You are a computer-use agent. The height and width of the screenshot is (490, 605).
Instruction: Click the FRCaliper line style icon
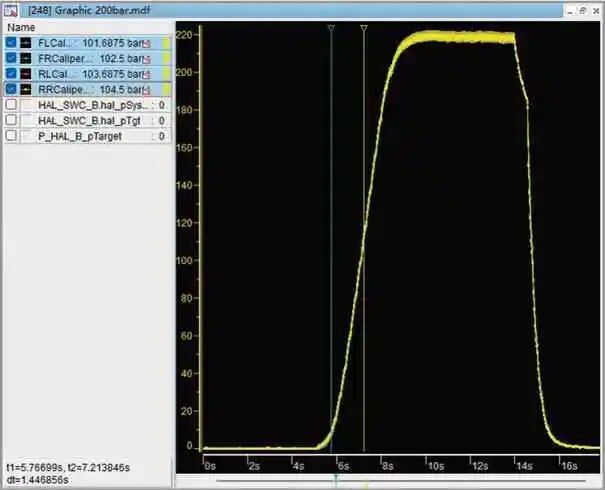click(x=26, y=58)
